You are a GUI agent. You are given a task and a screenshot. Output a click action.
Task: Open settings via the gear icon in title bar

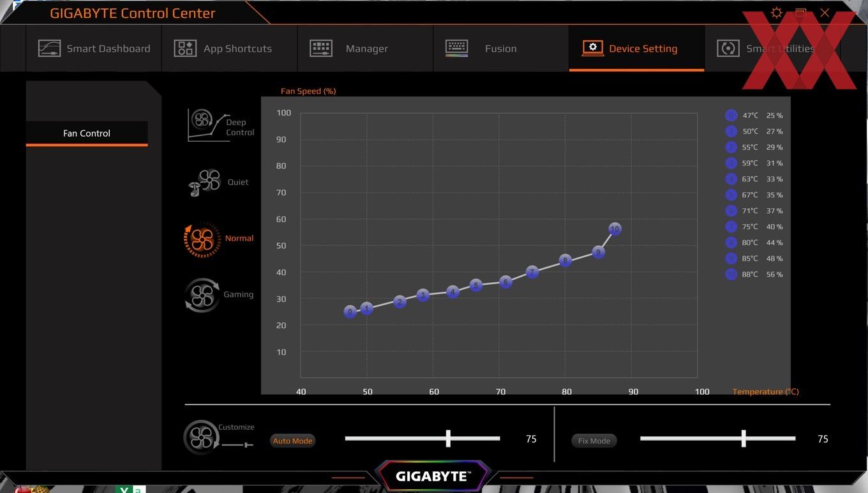click(777, 13)
